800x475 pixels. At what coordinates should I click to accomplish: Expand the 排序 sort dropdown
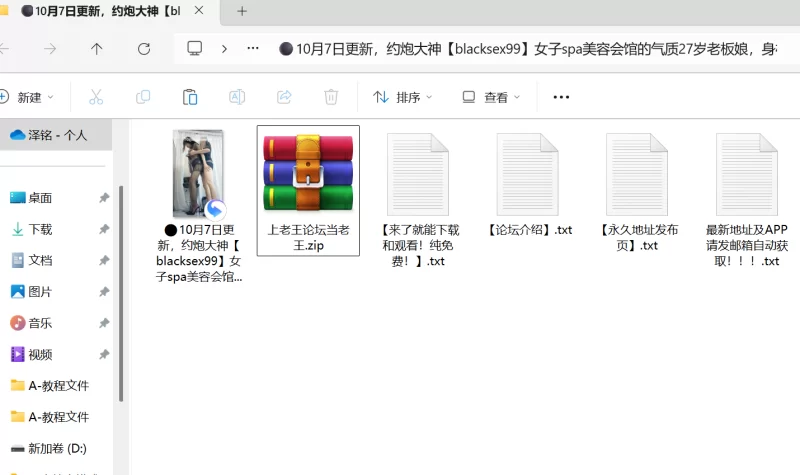point(403,97)
